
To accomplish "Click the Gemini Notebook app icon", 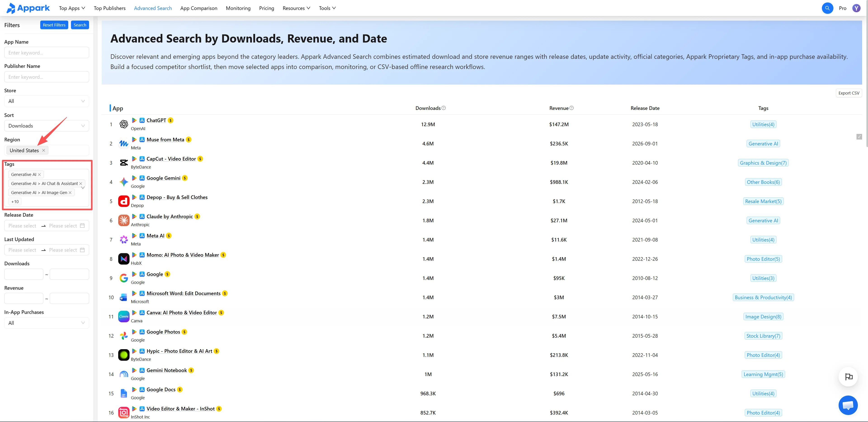I will (124, 374).
